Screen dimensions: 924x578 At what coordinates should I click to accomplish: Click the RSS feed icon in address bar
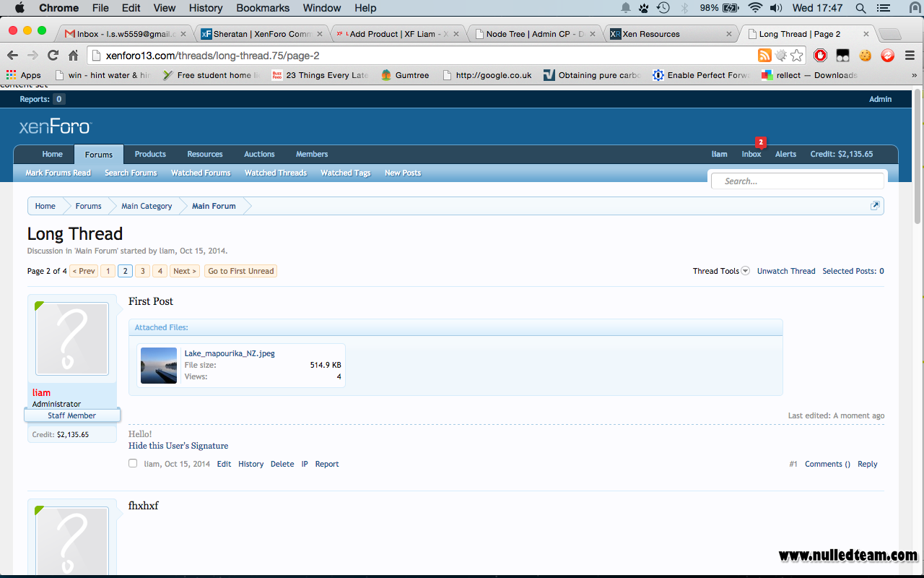764,56
